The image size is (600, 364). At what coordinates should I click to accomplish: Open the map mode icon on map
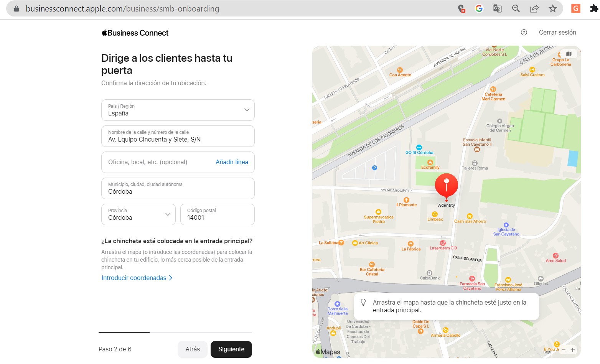569,54
